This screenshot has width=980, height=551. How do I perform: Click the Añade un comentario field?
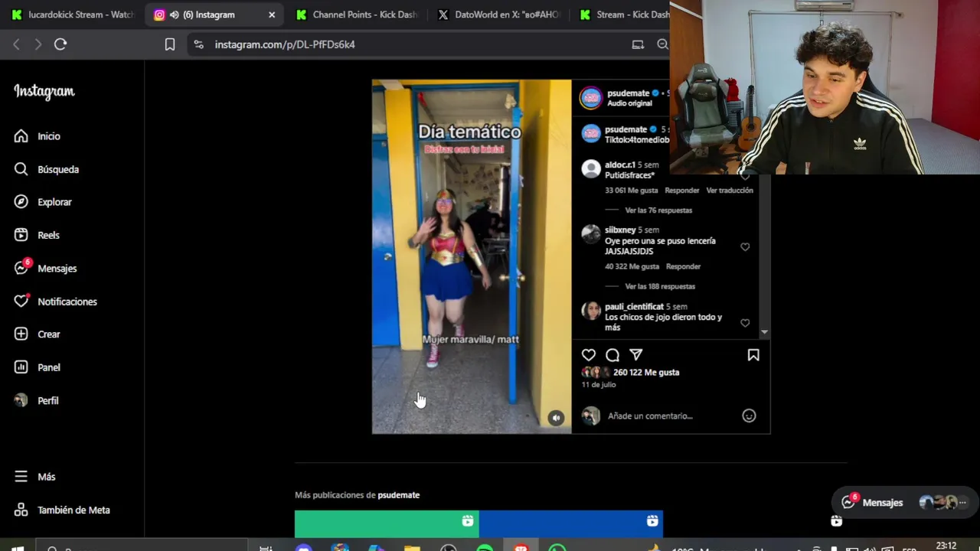click(x=650, y=416)
